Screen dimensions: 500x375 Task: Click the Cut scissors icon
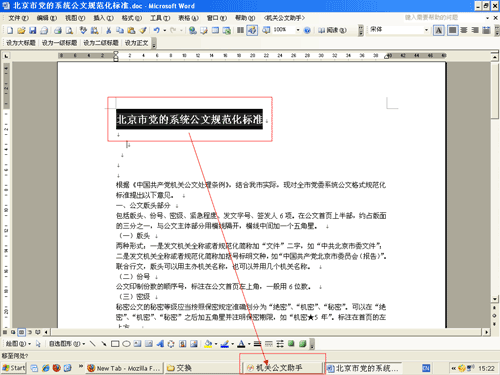(x=108, y=30)
